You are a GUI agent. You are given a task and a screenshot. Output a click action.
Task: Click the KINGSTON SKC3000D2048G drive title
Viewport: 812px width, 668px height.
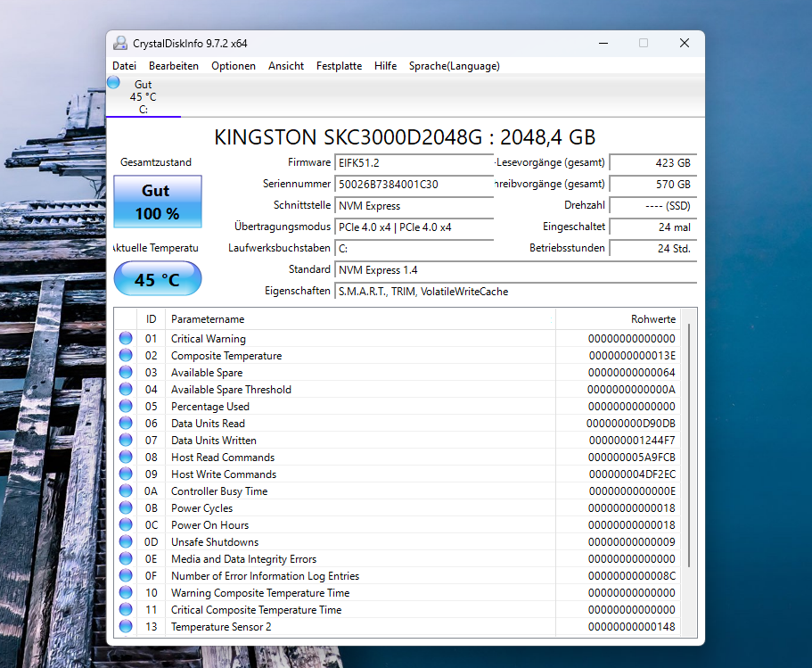coord(405,137)
